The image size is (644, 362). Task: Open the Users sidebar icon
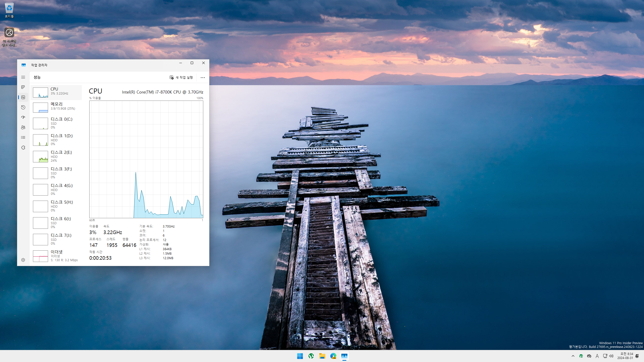click(x=23, y=127)
